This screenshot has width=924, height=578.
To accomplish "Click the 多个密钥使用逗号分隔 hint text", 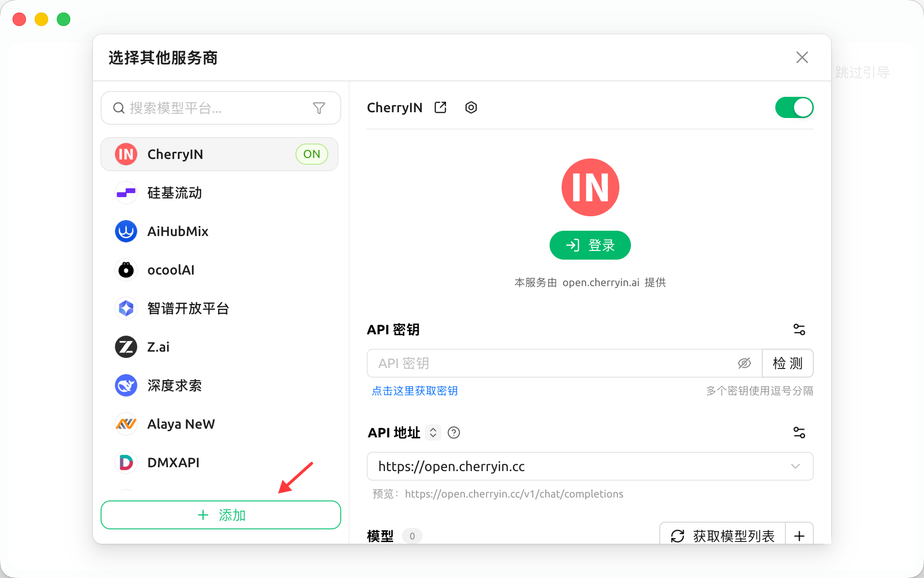I will [759, 391].
